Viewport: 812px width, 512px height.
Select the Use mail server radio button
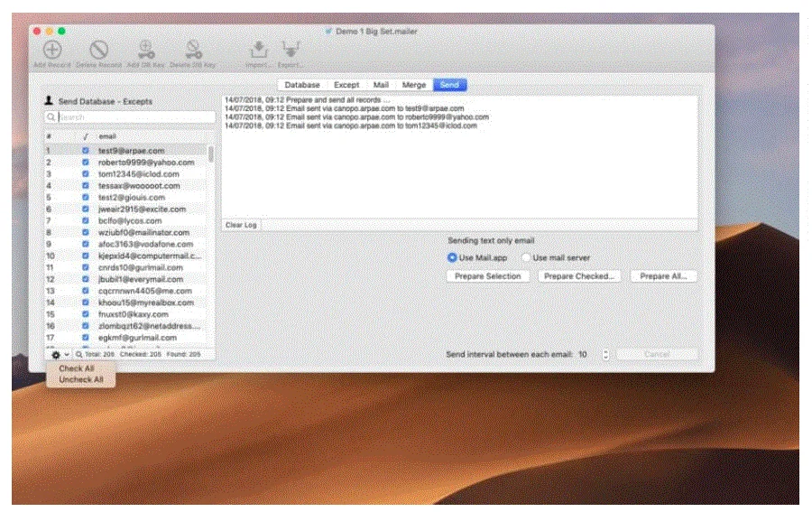(526, 257)
